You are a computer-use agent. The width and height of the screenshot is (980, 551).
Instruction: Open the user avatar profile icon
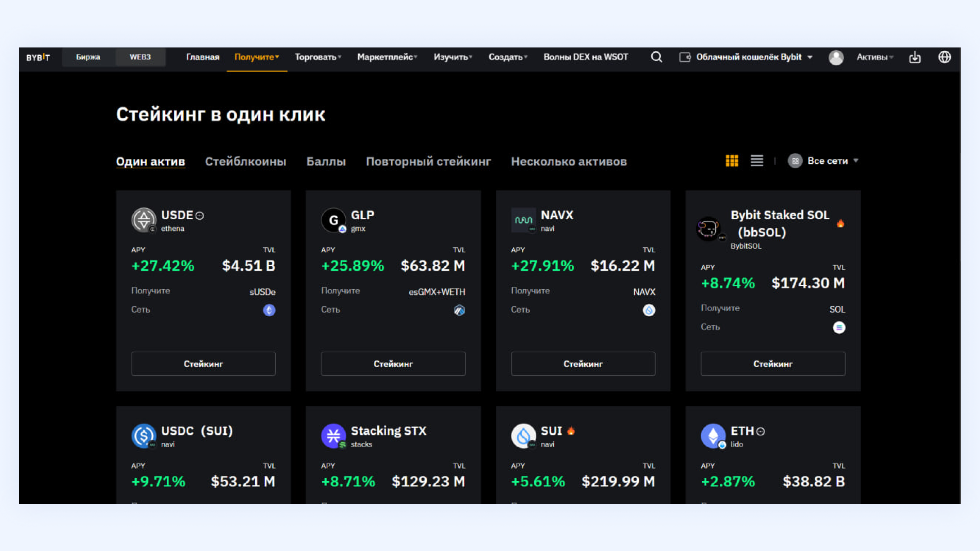click(836, 57)
